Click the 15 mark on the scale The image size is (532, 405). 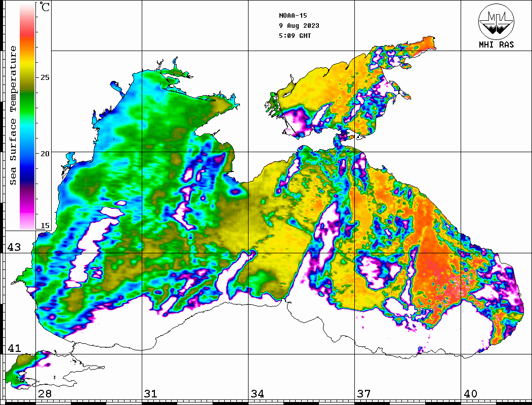45,226
